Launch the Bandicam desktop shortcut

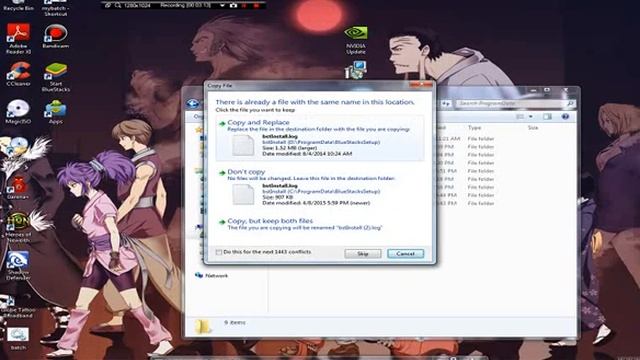56,36
